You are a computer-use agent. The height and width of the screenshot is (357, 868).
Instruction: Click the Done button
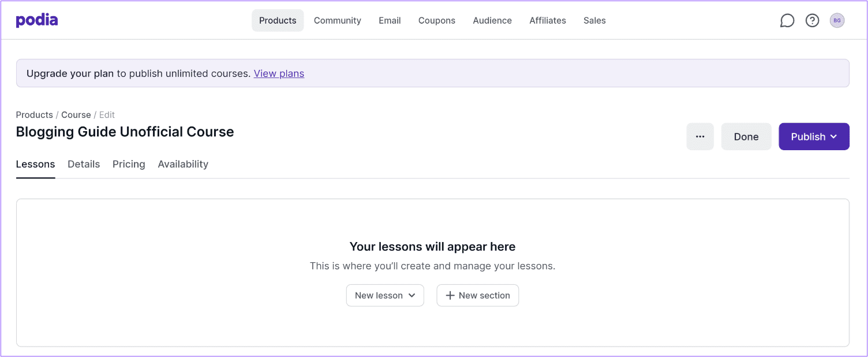[746, 136]
